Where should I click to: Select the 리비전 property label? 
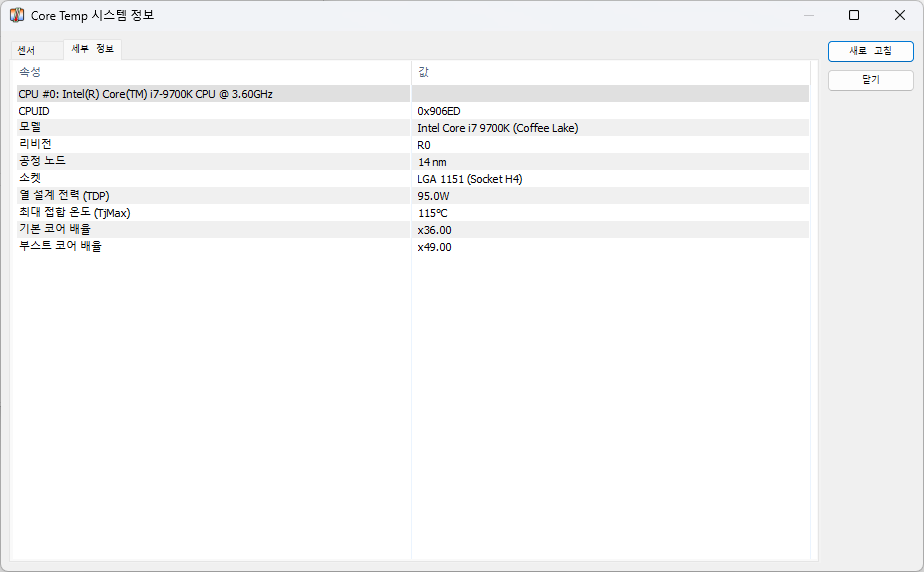tap(35, 144)
